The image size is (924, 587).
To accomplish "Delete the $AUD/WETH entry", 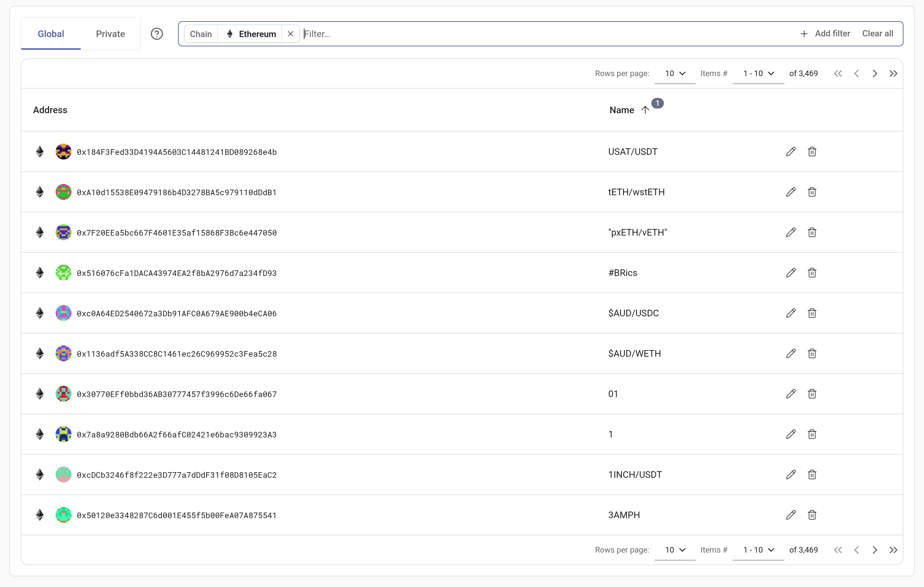I will click(812, 353).
